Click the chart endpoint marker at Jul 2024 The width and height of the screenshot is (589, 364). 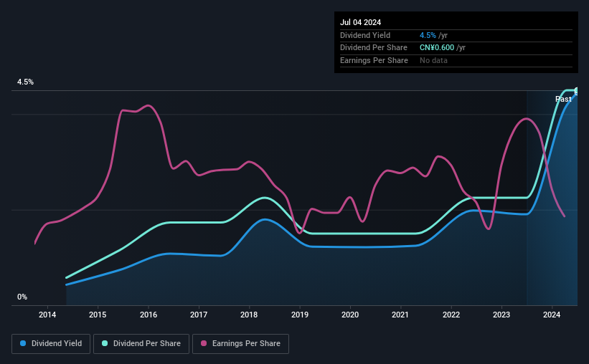pyautogui.click(x=577, y=91)
